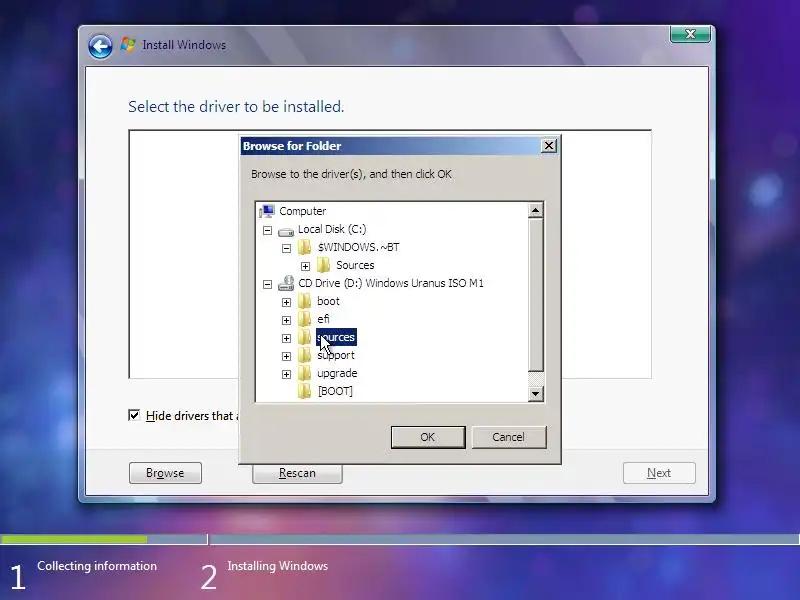The width and height of the screenshot is (800, 600).
Task: Select the "Computer" tree label
Action: click(x=303, y=211)
